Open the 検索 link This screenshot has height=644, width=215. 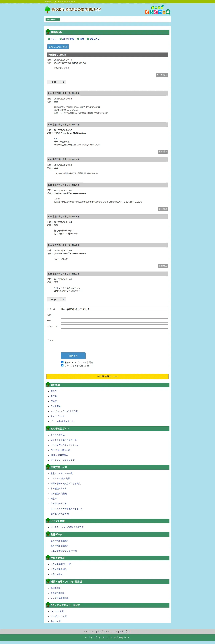tap(82, 39)
